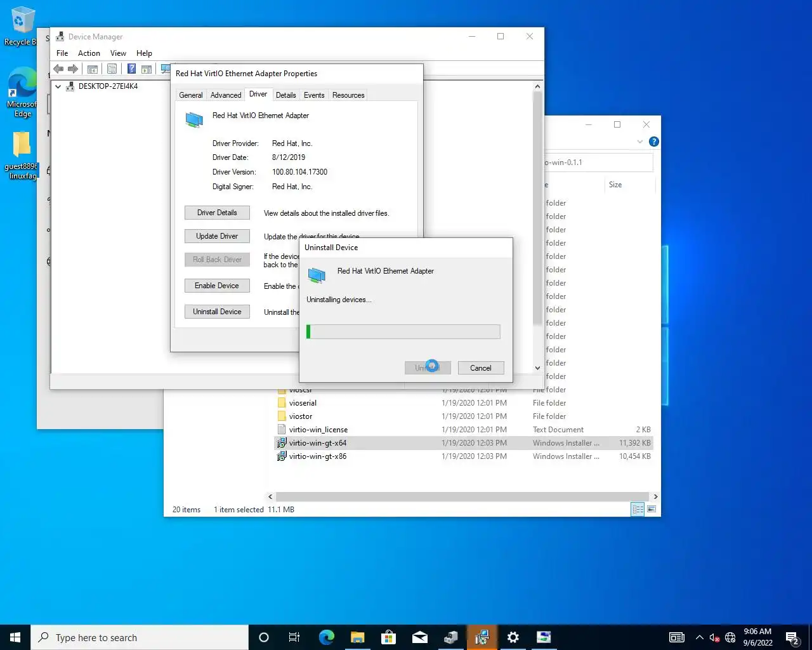
Task: Switch to large icons view in Explorer
Action: click(652, 509)
